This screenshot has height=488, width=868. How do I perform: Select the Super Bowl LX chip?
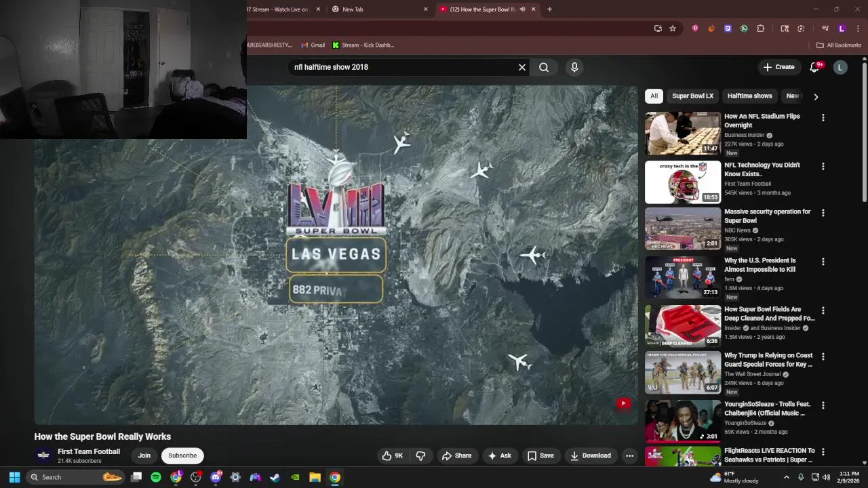(692, 96)
